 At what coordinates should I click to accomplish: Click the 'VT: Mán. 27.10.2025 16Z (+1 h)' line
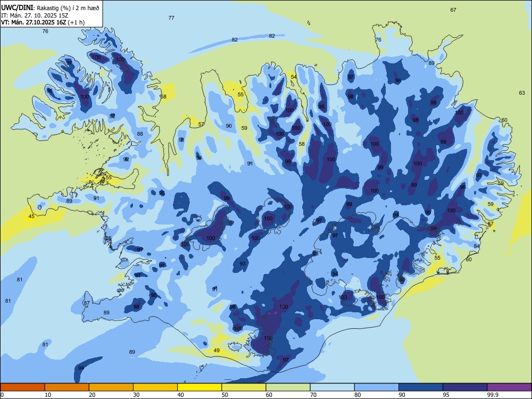tap(43, 22)
